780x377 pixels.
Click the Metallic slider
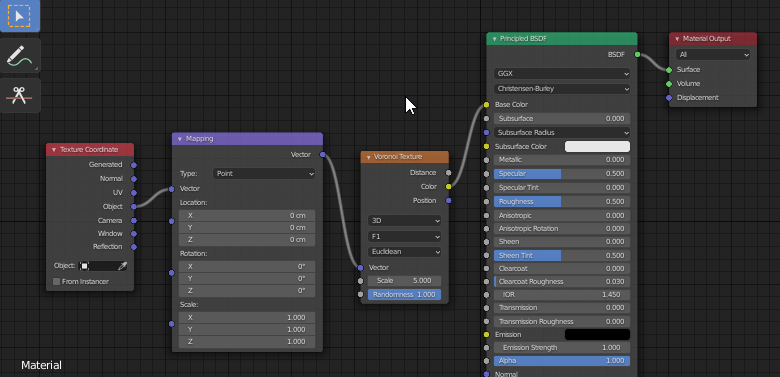562,160
